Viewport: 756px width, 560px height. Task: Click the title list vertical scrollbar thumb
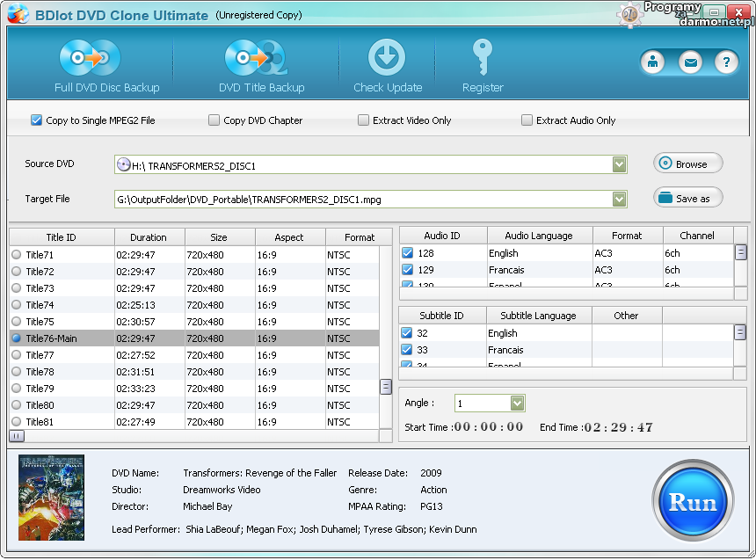pos(385,387)
